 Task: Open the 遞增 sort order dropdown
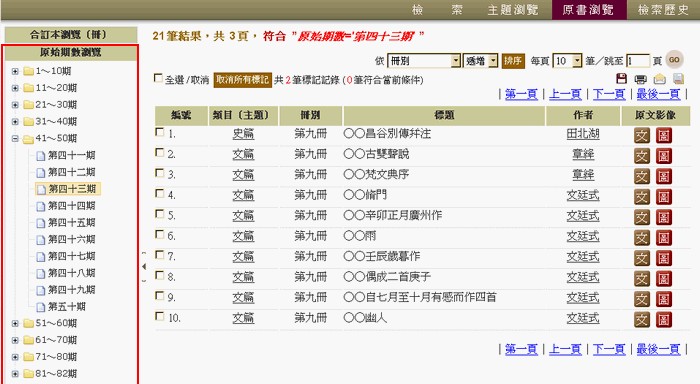coord(480,61)
